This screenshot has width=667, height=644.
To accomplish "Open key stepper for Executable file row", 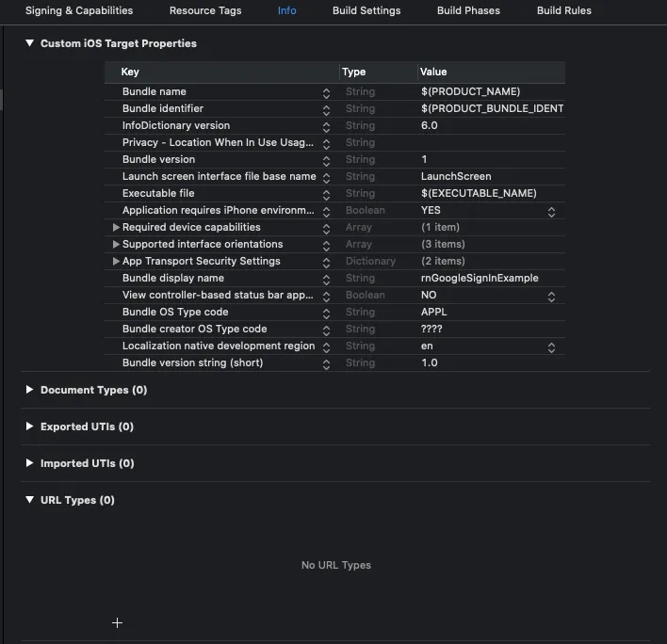I will (326, 195).
